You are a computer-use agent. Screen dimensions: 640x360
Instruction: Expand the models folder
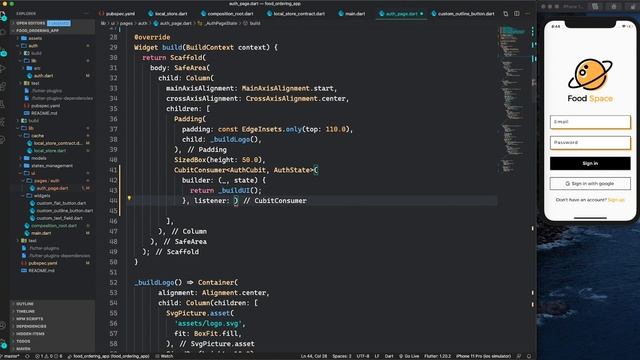(x=38, y=158)
